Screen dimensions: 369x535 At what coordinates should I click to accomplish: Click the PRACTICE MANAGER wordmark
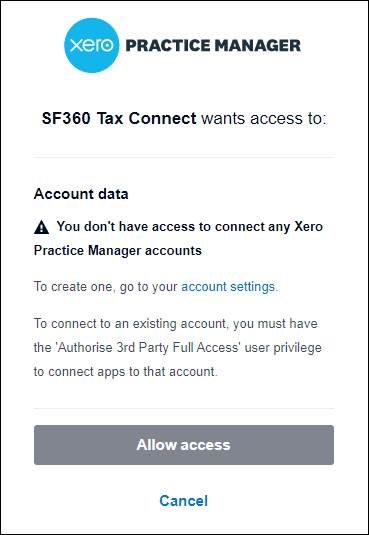[x=213, y=46]
